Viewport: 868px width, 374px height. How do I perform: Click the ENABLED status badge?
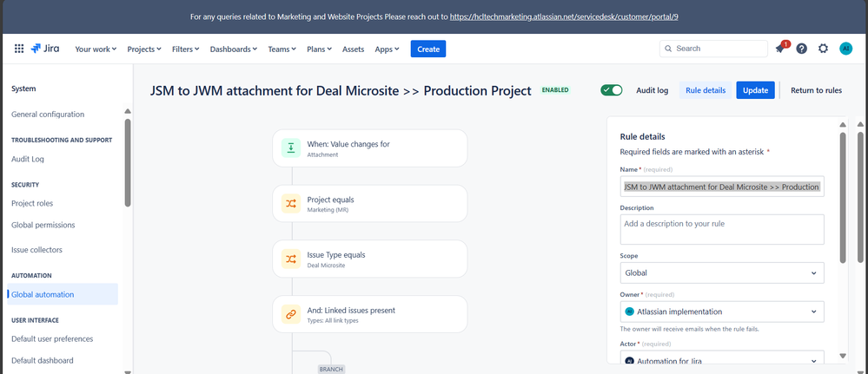555,90
